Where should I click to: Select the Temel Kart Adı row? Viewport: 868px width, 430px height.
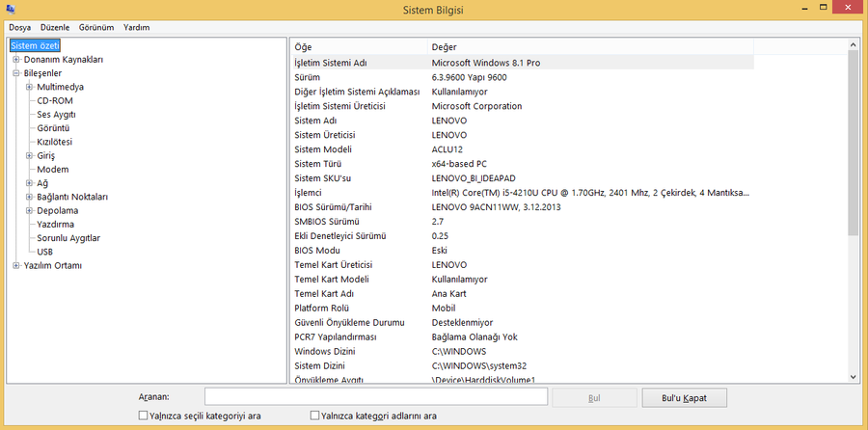[x=522, y=293]
